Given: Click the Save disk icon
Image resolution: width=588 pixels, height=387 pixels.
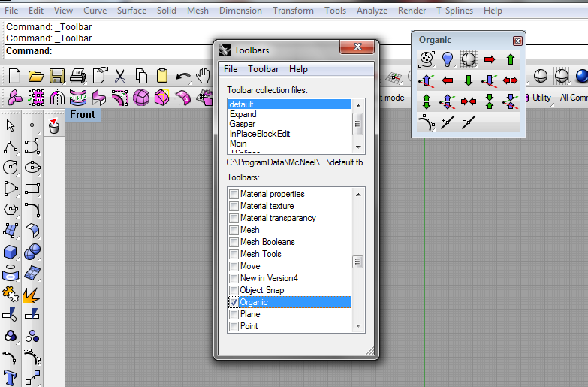Looking at the screenshot, I should point(56,76).
